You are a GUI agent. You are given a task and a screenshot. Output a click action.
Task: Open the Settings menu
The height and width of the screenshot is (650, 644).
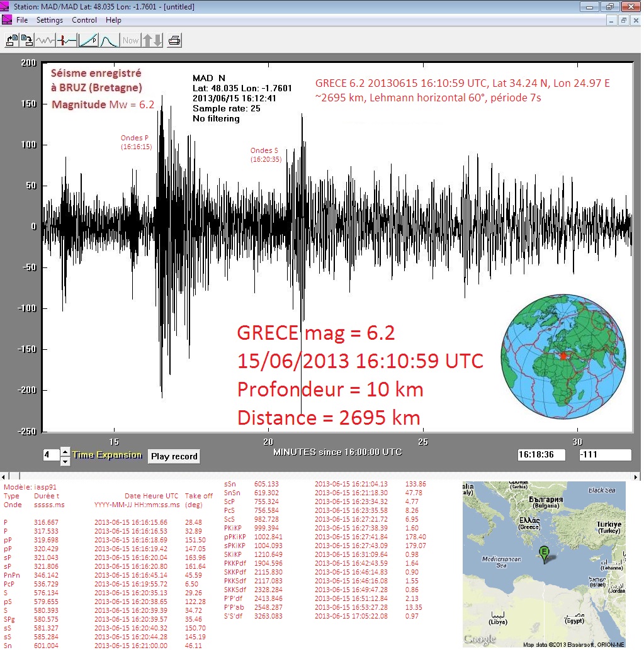[50, 20]
